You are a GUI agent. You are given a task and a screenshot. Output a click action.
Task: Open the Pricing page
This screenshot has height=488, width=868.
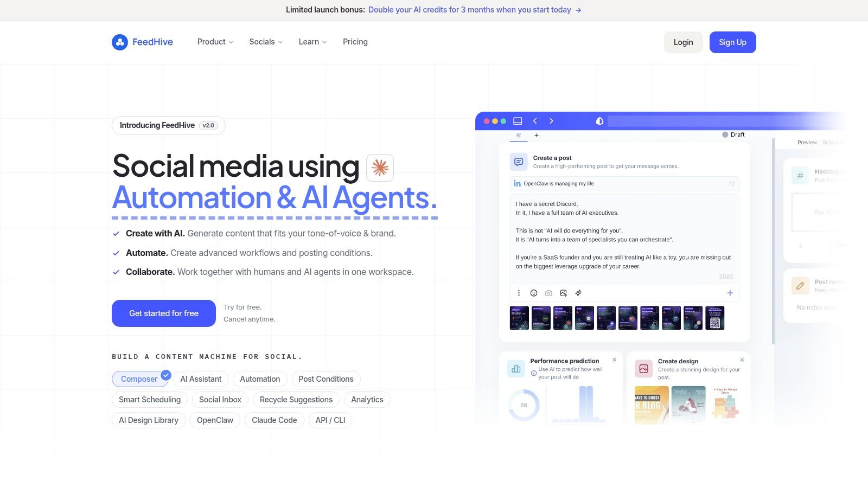(355, 42)
